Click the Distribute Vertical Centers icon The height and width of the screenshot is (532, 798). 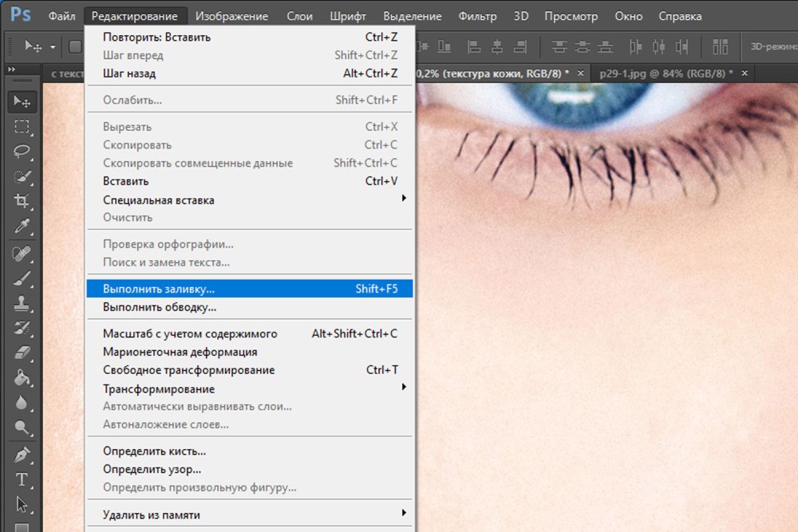tap(583, 47)
